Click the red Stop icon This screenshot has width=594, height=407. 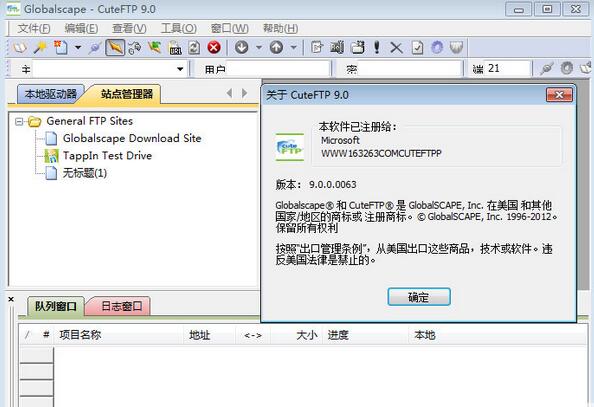(x=214, y=48)
